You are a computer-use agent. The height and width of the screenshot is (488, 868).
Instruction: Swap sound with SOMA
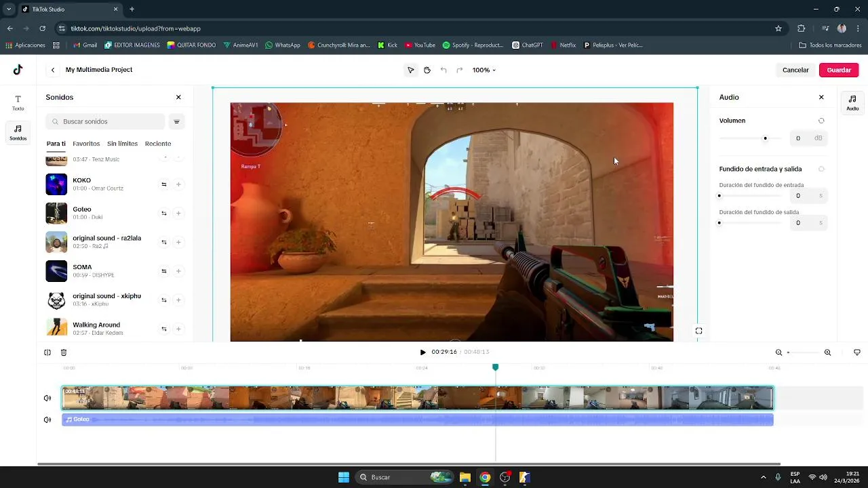coord(163,271)
